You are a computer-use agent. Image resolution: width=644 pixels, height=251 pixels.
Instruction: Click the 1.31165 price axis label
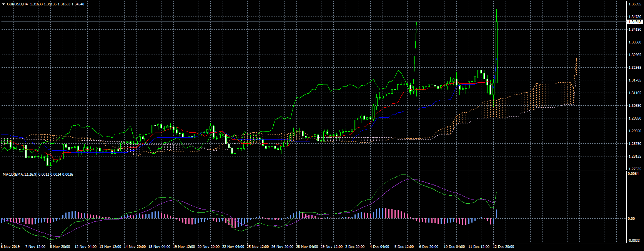click(x=635, y=93)
